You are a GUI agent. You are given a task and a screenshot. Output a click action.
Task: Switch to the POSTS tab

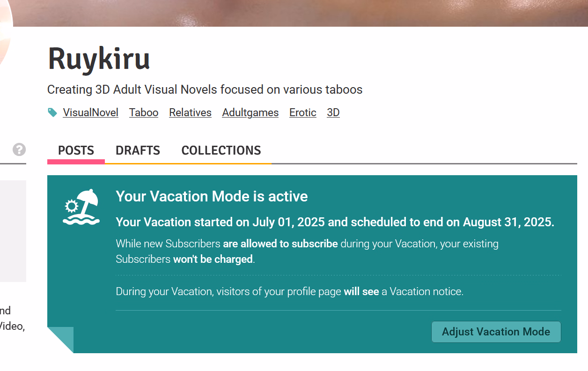point(76,150)
